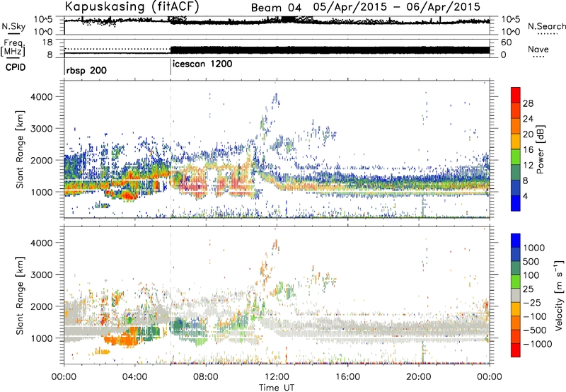Click the orange negative-velocity patch near 03:30 UT

pos(125,339)
